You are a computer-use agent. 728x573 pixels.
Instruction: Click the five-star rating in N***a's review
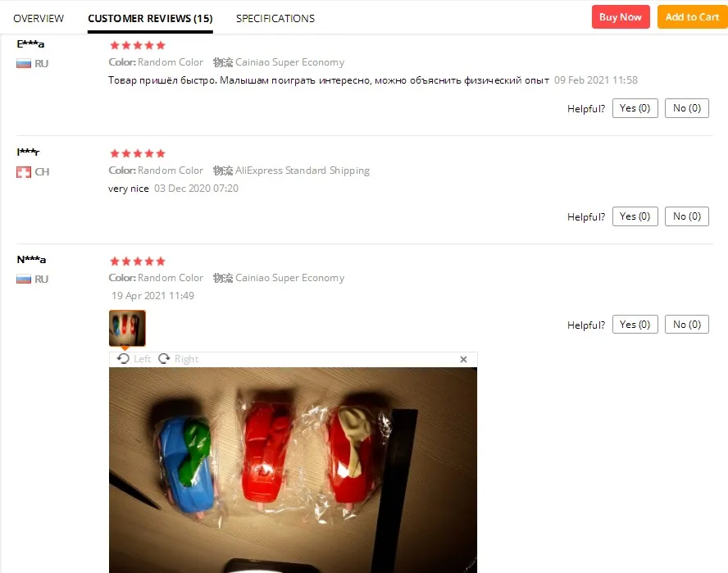pos(138,261)
